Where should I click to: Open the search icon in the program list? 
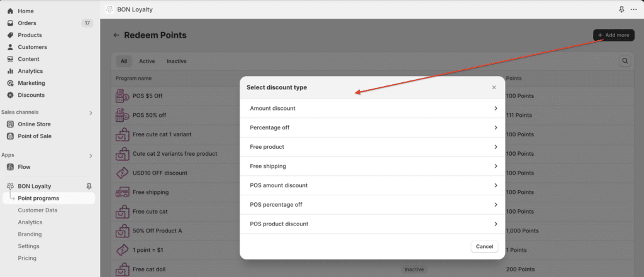pyautogui.click(x=625, y=61)
